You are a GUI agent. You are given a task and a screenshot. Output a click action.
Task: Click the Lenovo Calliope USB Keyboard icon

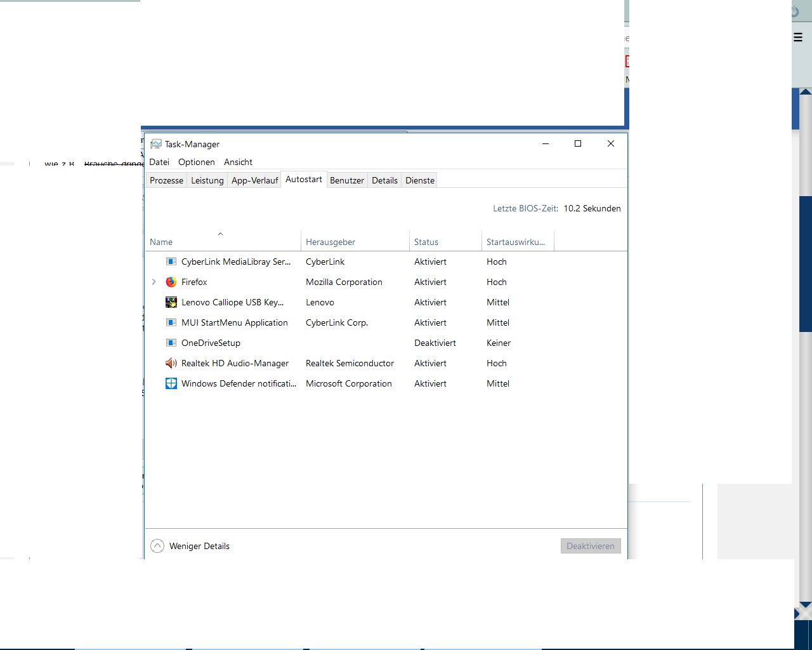click(x=171, y=302)
